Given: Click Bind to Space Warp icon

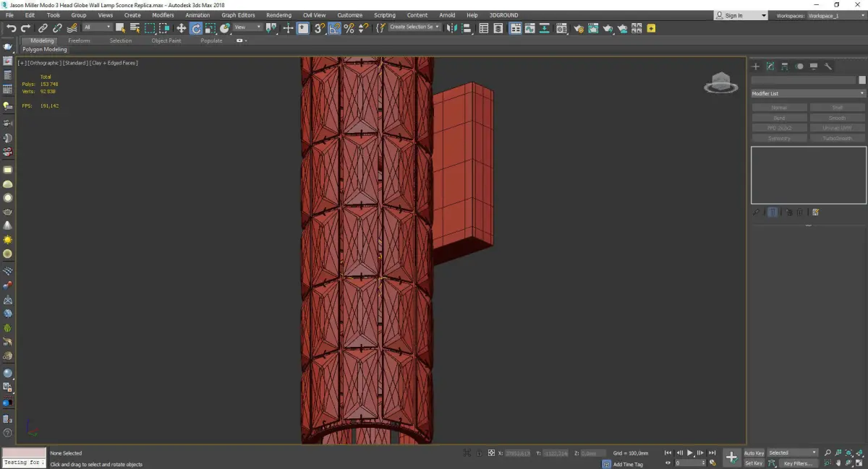Looking at the screenshot, I should (72, 28).
